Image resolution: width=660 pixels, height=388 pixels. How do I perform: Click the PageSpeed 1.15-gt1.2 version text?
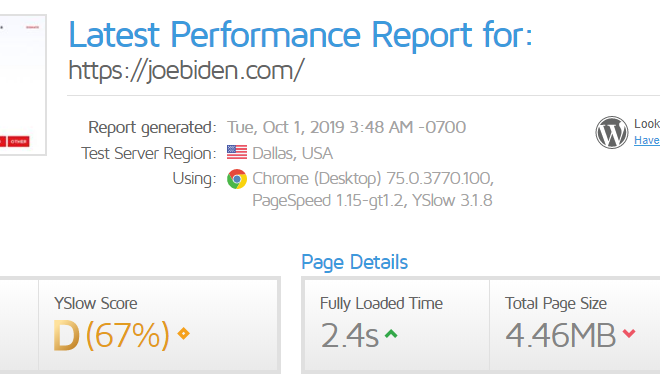(328, 201)
